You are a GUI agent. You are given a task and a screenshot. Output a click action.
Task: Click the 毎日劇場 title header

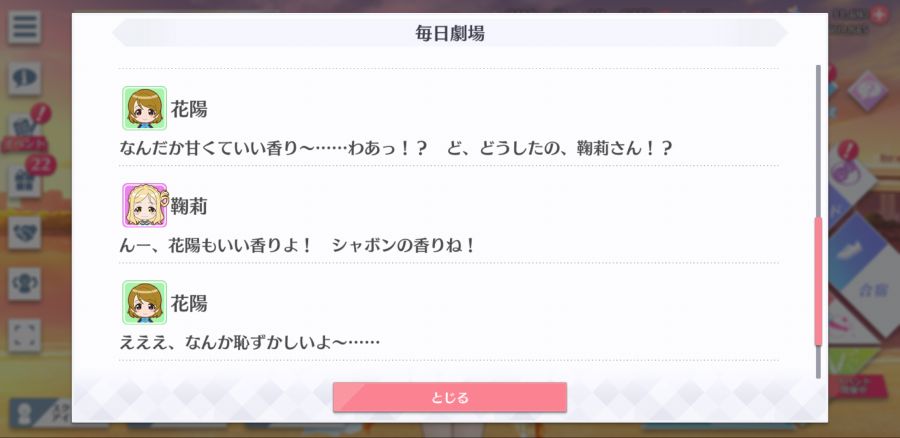450,33
